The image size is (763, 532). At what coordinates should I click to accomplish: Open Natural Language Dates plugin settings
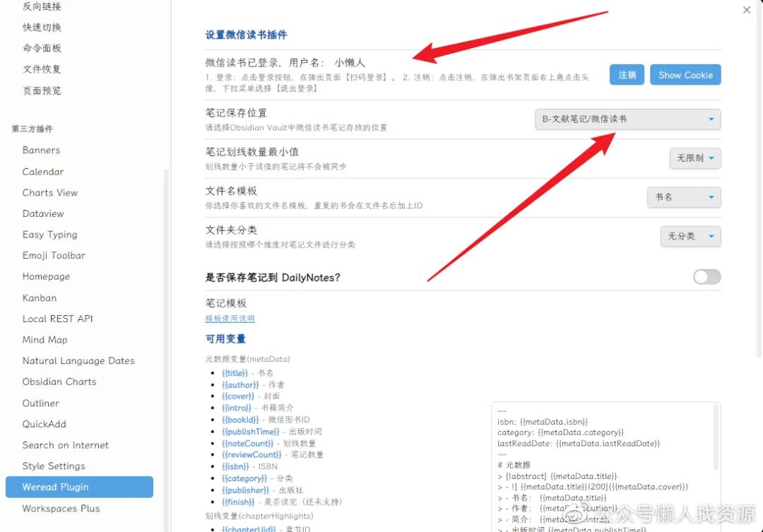[78, 360]
